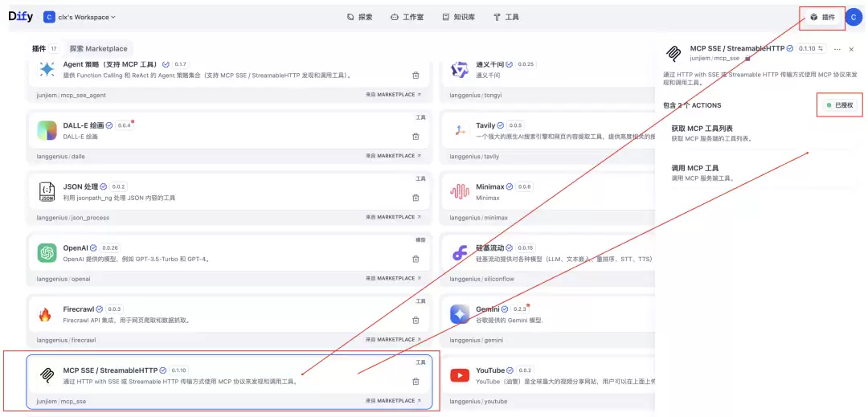Delete the DALL-E 绘画 plugin
Viewport: 868px width, 417px height.
(416, 137)
